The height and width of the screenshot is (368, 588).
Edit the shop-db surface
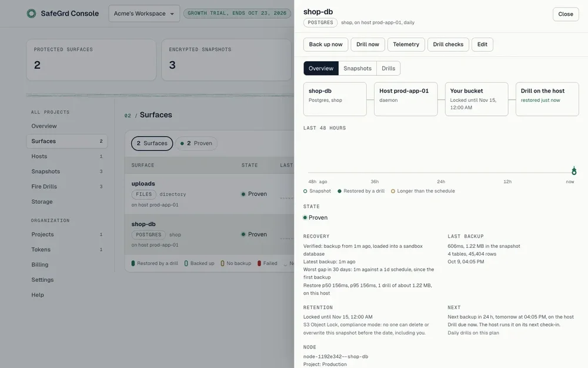click(482, 44)
